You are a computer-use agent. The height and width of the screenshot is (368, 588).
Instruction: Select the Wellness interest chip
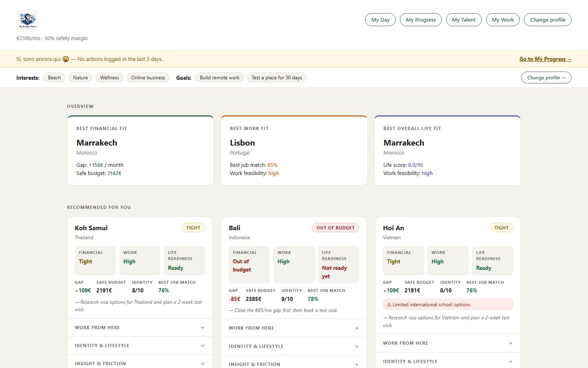(x=110, y=78)
